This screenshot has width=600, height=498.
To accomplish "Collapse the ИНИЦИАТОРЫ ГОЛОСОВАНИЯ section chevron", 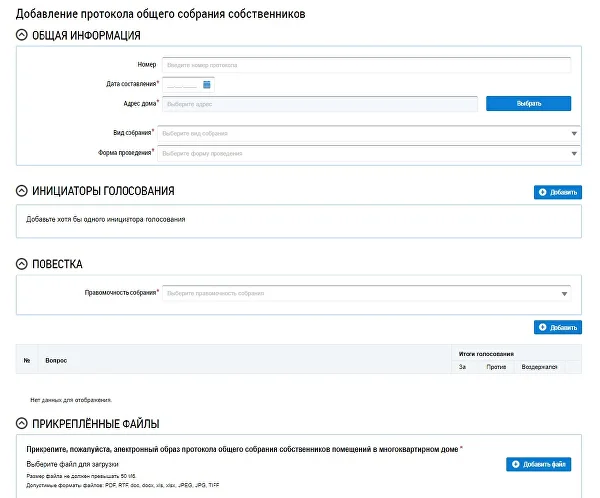I will [23, 191].
